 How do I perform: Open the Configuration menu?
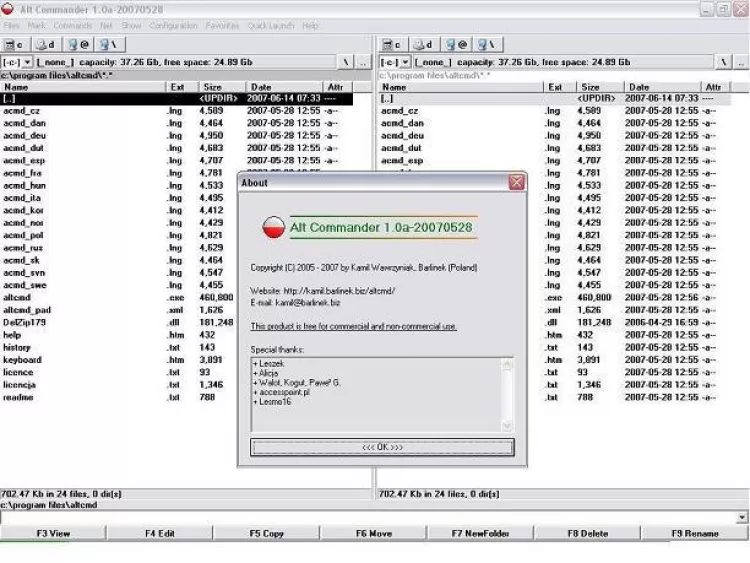coord(174,26)
